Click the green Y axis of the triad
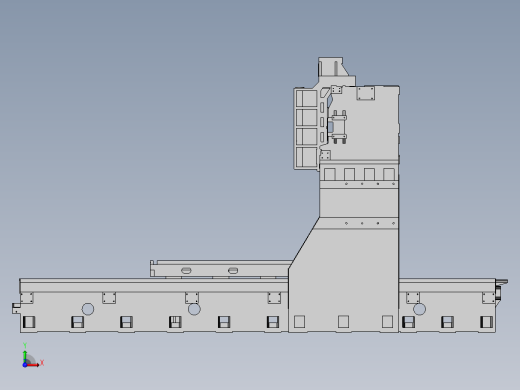520x390 pixels. [25, 356]
